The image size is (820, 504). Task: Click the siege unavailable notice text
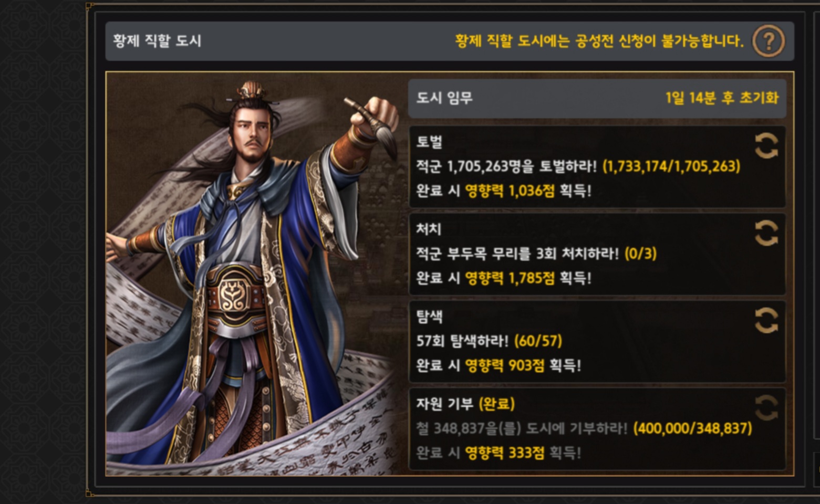[599, 41]
